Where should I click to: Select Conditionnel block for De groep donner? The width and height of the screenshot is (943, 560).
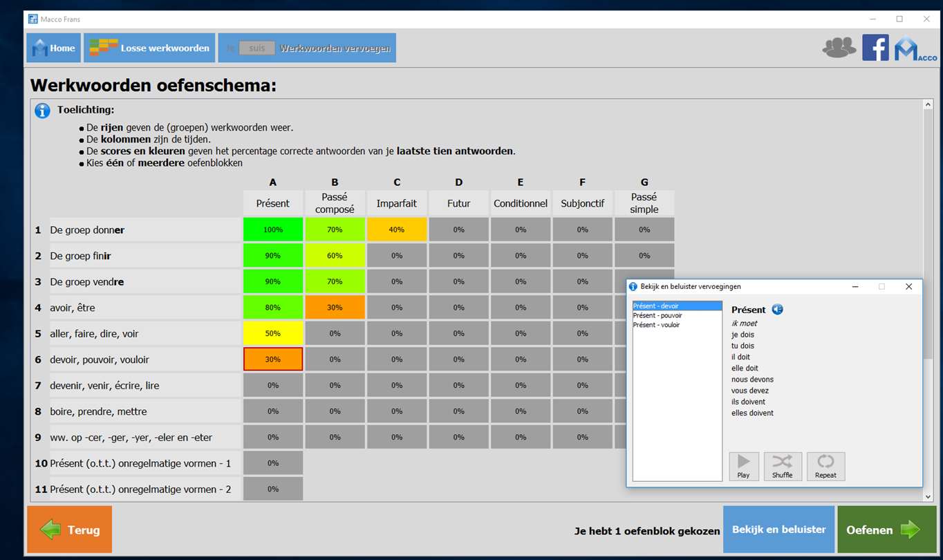point(521,230)
